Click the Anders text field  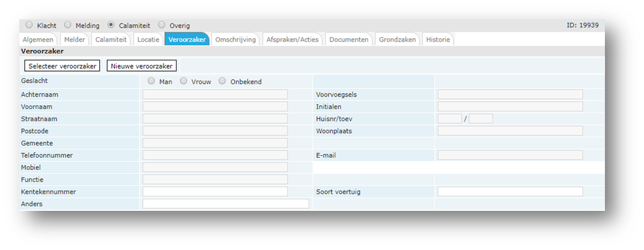(x=225, y=204)
